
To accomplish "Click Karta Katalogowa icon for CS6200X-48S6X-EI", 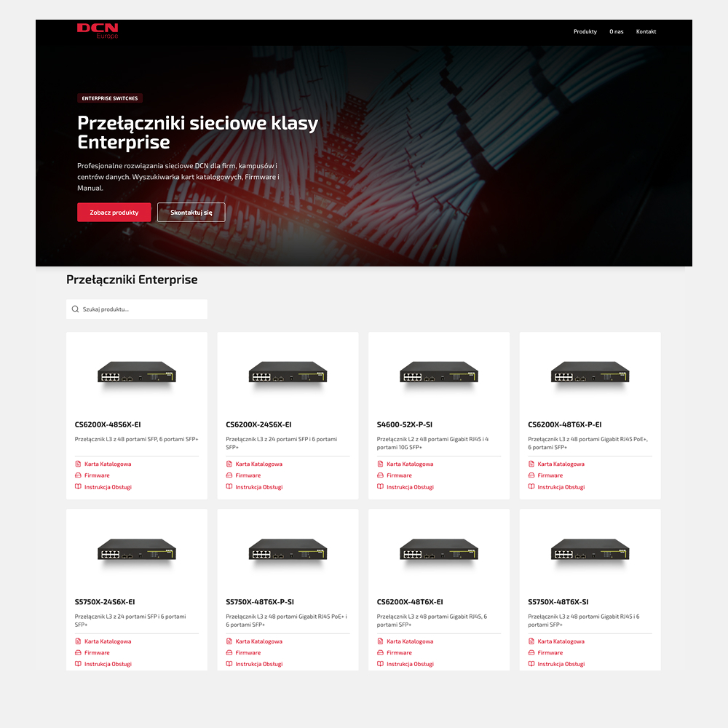I will coord(78,464).
